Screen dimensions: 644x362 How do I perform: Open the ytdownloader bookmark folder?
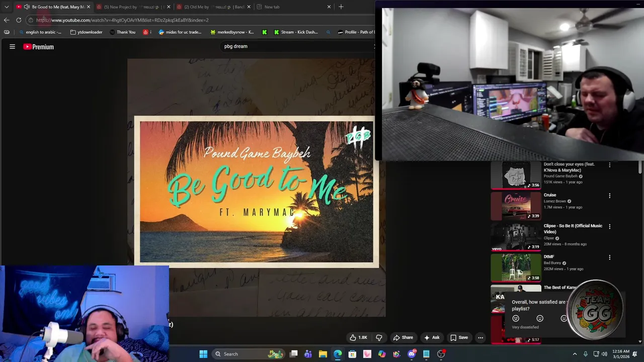[x=86, y=32]
